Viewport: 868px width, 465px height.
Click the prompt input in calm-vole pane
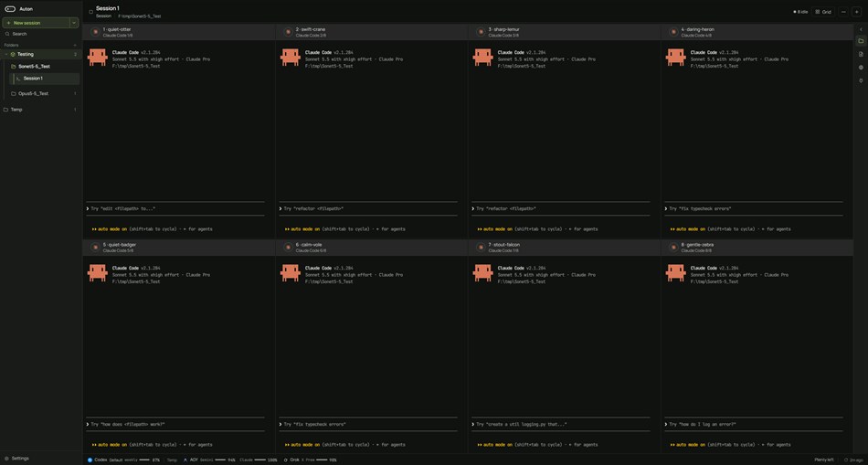tap(368, 424)
